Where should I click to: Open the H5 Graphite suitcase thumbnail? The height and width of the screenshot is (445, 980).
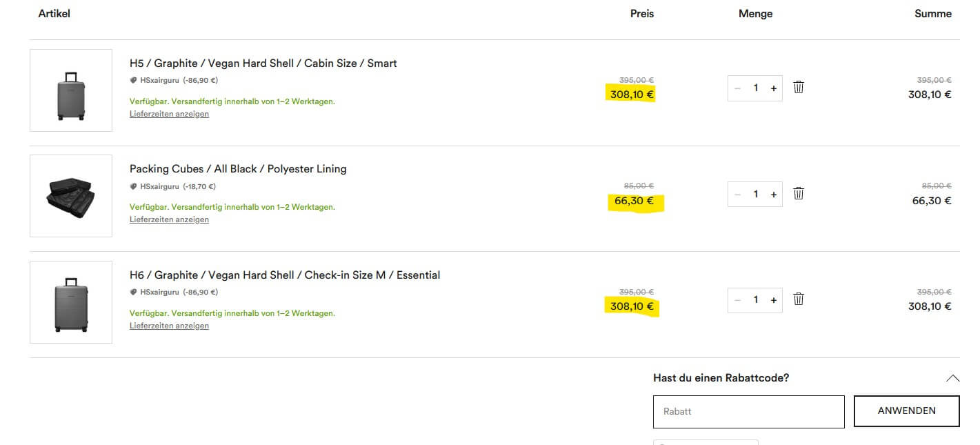pos(71,90)
